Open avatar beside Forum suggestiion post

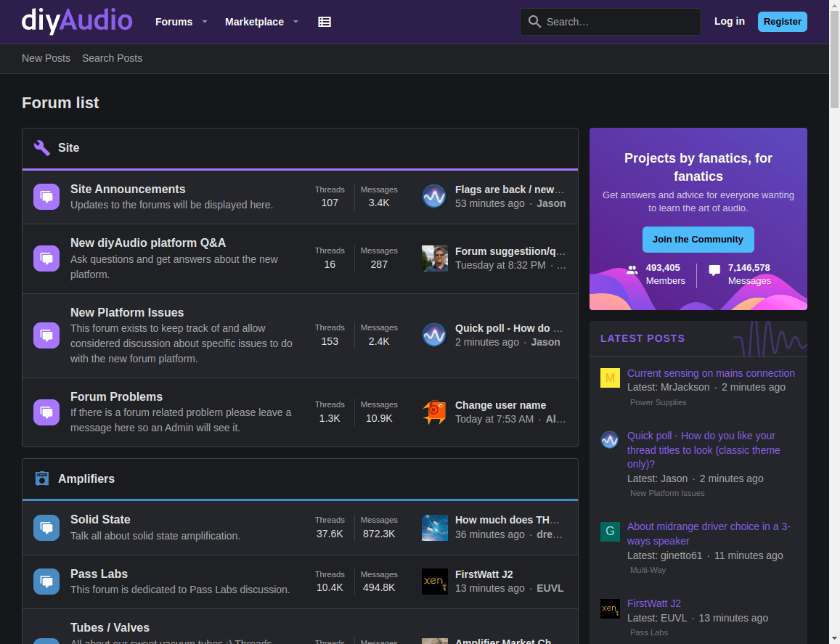point(434,258)
